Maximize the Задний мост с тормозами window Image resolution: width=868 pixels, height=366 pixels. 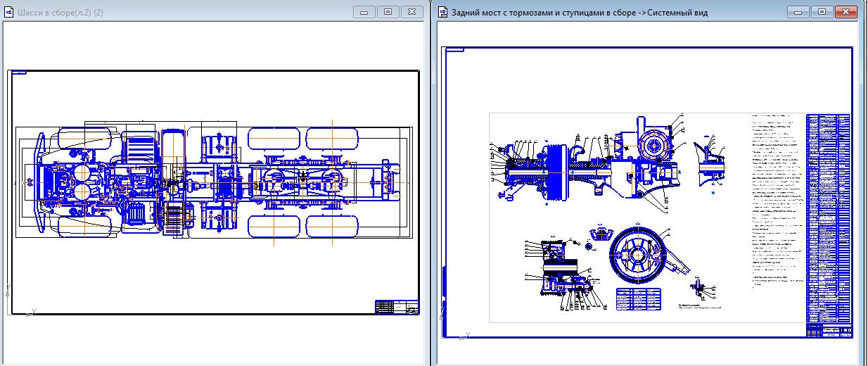click(822, 12)
